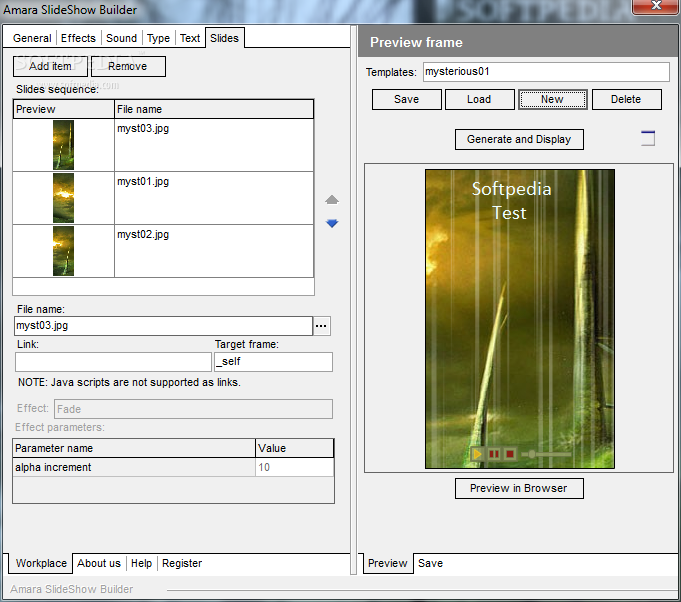Select the Slides tab

[x=225, y=38]
